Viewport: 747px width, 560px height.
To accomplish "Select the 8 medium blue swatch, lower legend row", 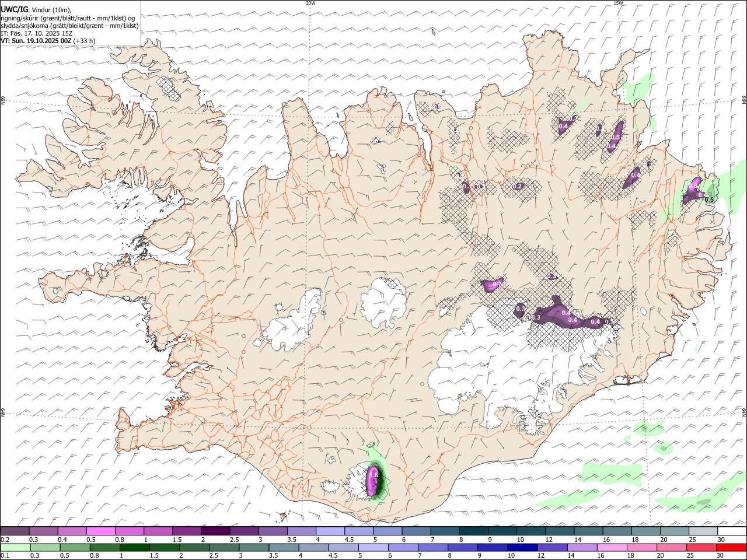I will [463, 547].
